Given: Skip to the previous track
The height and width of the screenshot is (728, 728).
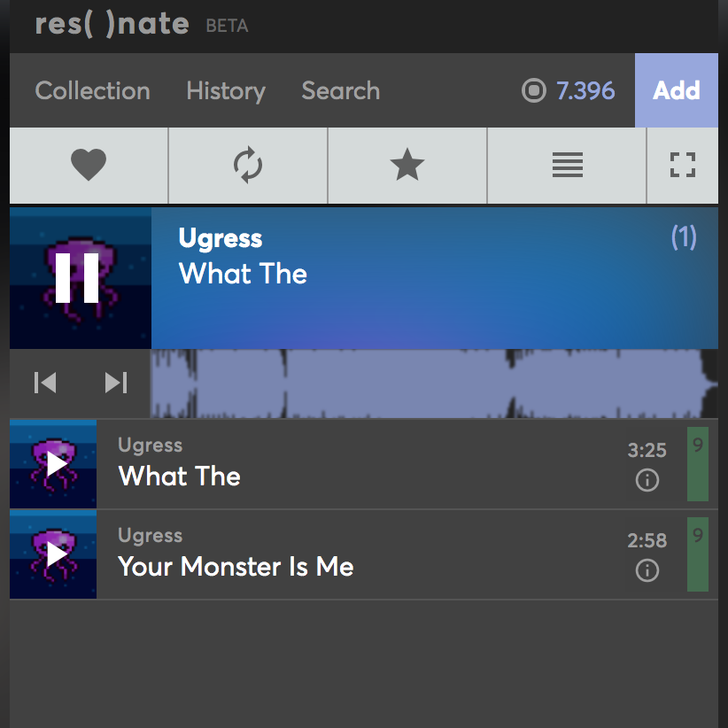Looking at the screenshot, I should tap(44, 383).
